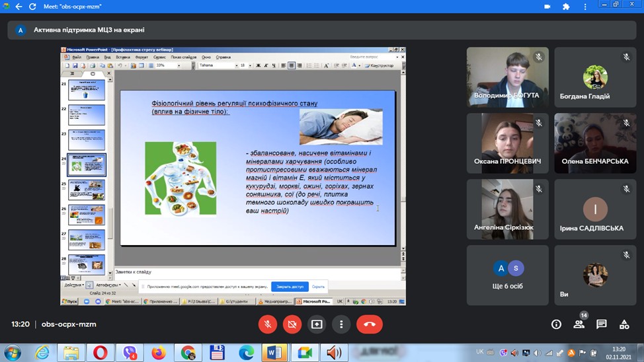The image size is (644, 362).
Task: Expand the Tahoma font dropdown
Action: [x=236, y=65]
